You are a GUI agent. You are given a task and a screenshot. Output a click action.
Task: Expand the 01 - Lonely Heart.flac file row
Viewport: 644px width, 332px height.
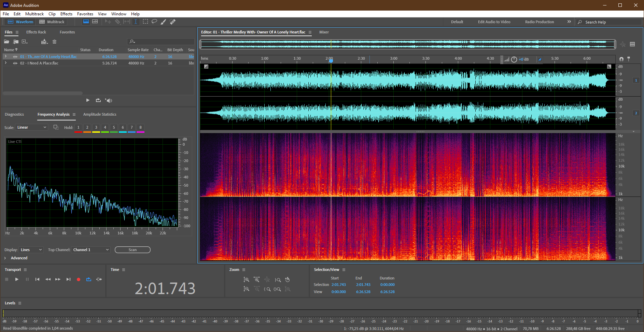pos(6,56)
